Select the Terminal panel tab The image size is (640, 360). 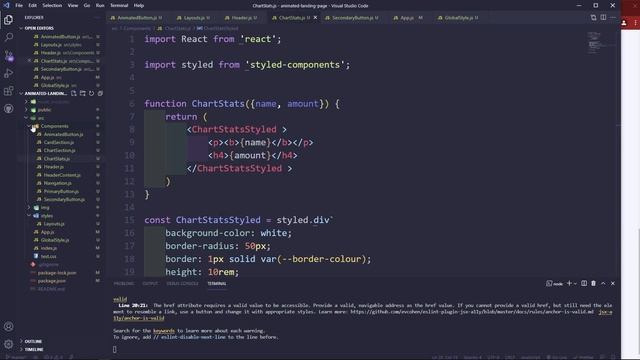(x=217, y=283)
